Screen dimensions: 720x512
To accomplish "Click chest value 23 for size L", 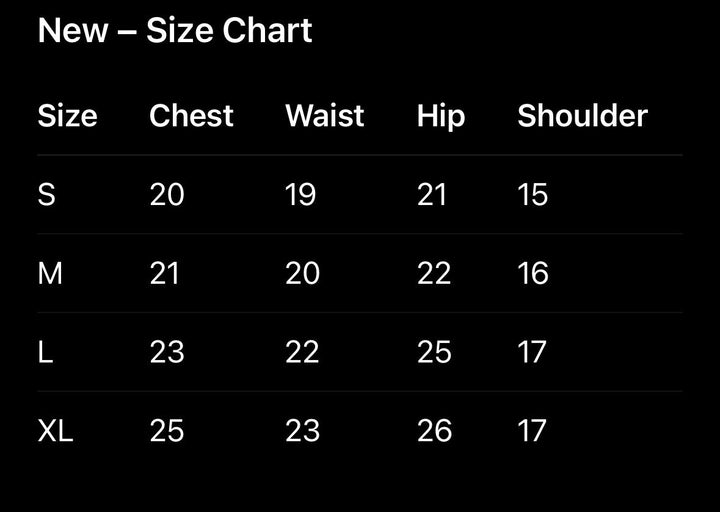I will pyautogui.click(x=167, y=352).
